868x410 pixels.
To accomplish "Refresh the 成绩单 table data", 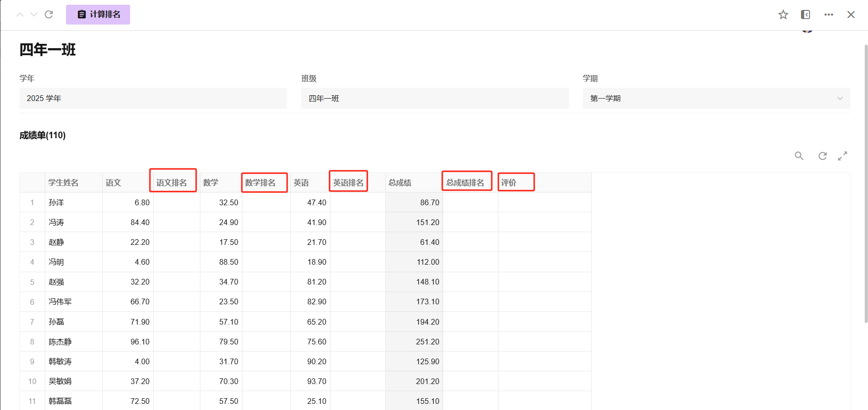I will pyautogui.click(x=822, y=156).
